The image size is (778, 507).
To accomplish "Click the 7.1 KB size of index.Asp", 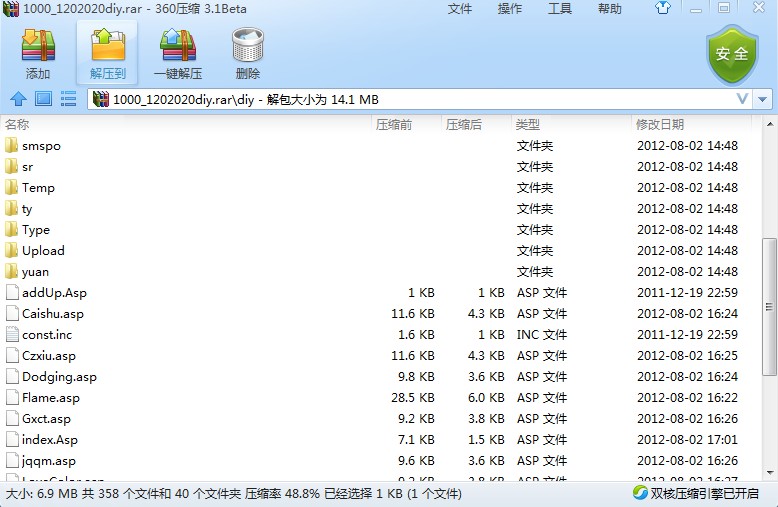I will (x=416, y=440).
